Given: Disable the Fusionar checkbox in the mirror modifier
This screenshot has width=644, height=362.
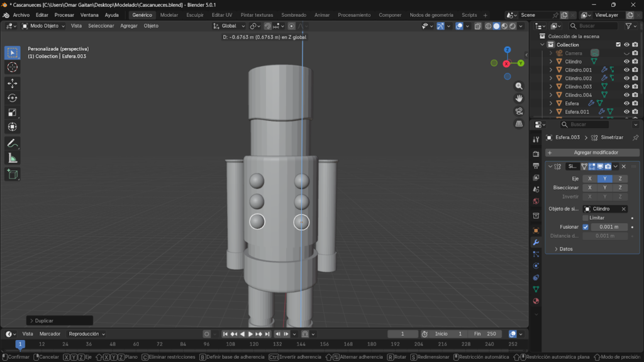Looking at the screenshot, I should coord(586,227).
